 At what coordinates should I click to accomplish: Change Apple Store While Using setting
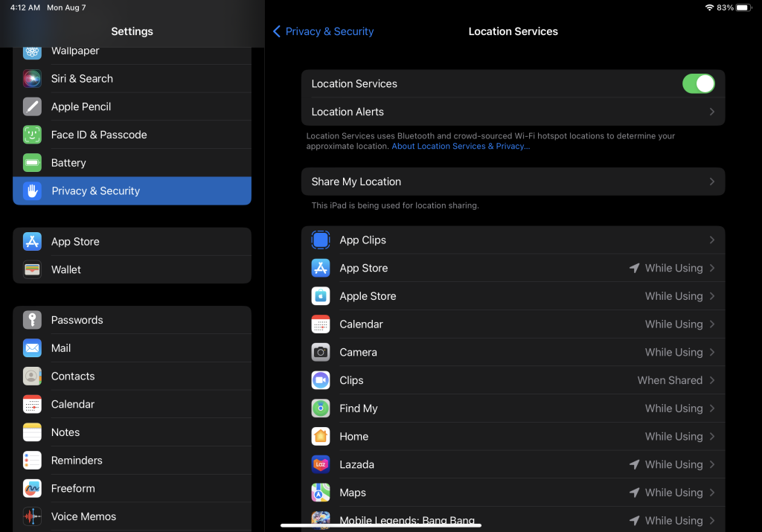pyautogui.click(x=673, y=296)
